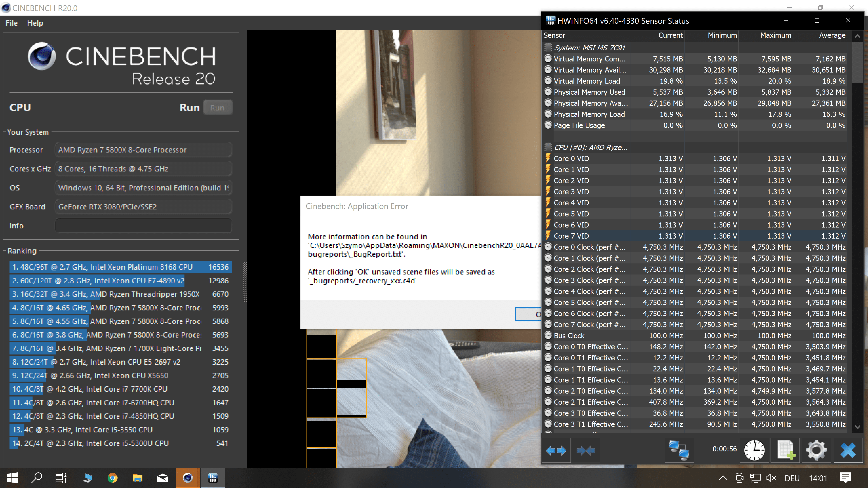This screenshot has height=488, width=868.
Task: Click the Info text field in Your System
Action: [x=143, y=226]
